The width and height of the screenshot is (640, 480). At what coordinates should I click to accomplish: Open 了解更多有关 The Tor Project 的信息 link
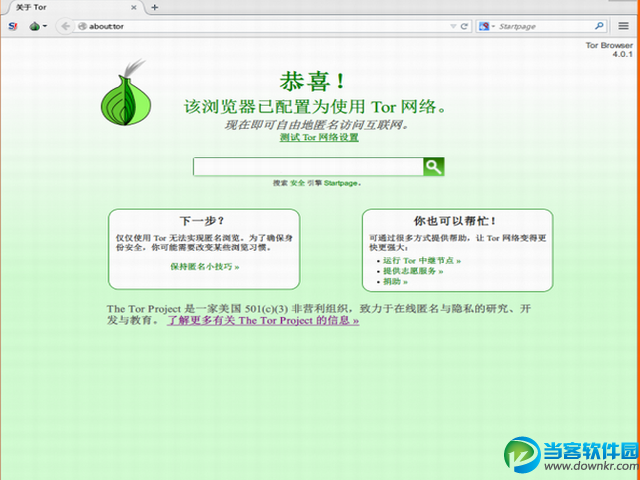(x=263, y=321)
